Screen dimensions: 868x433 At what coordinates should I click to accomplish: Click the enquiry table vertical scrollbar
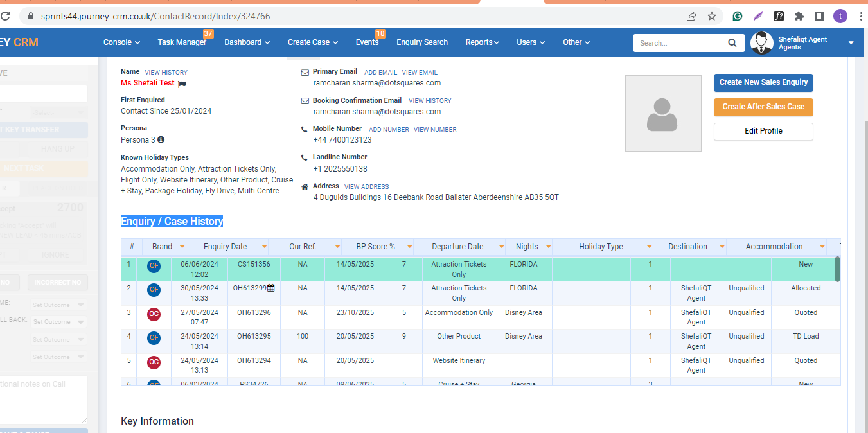click(837, 269)
